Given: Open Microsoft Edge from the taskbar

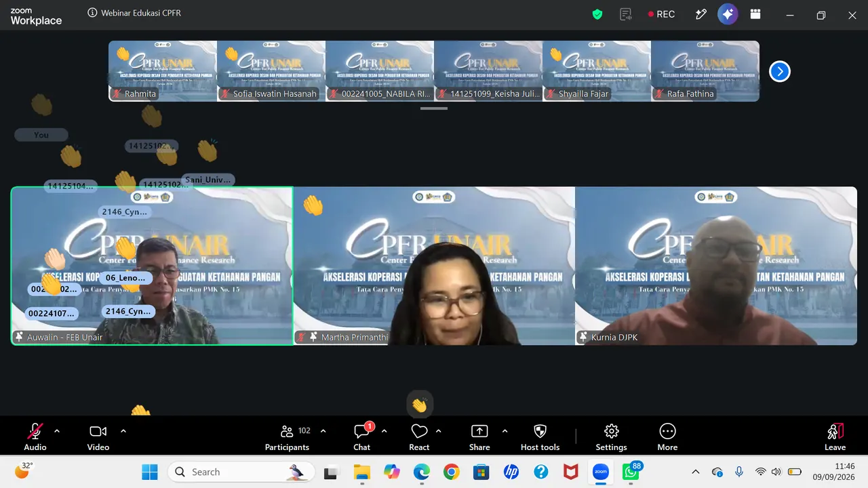Looking at the screenshot, I should pyautogui.click(x=421, y=472).
